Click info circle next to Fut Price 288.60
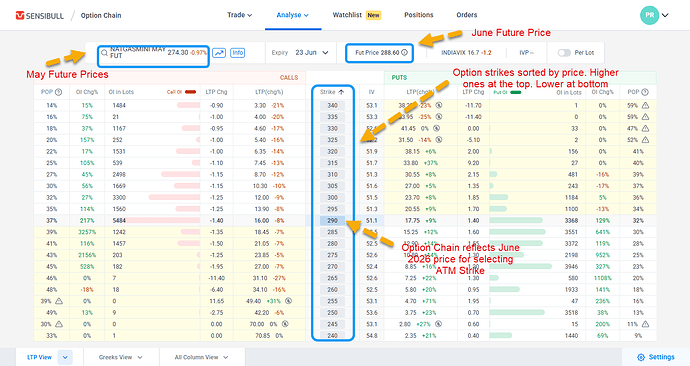Viewport: 690px width, 366px height. 404,52
